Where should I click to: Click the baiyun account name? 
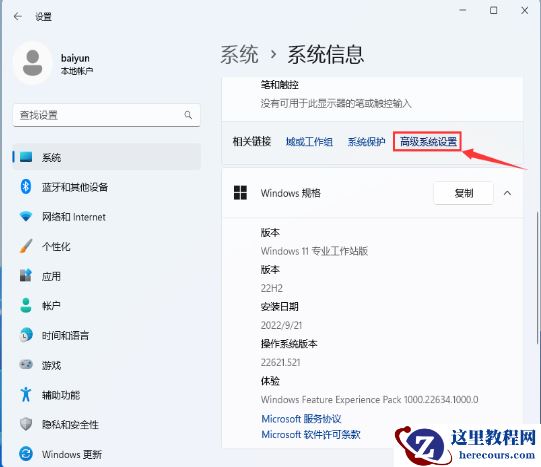(75, 58)
